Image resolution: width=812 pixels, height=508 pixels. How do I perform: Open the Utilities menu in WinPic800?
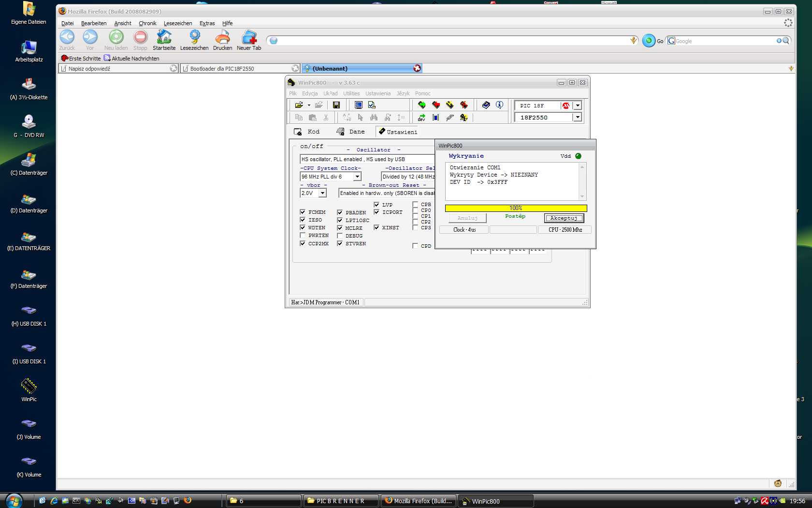(351, 93)
